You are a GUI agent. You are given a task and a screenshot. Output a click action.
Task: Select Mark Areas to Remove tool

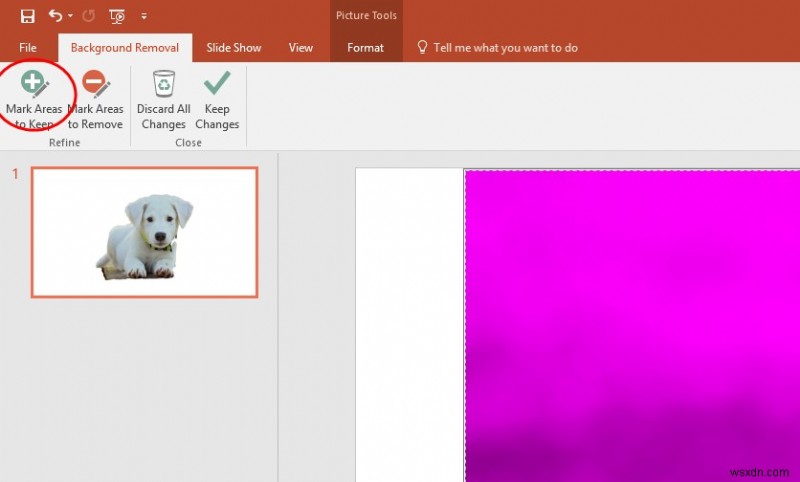[95, 100]
